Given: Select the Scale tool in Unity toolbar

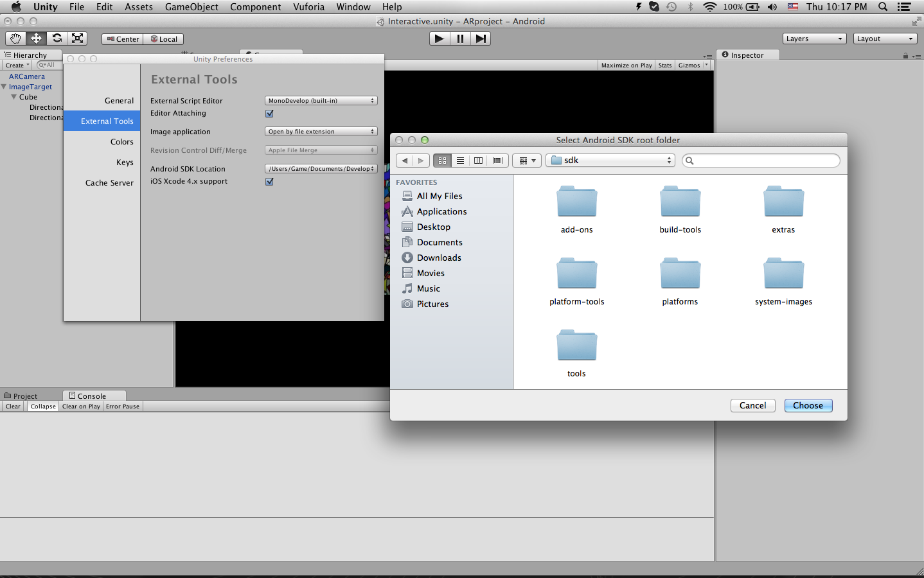Looking at the screenshot, I should (77, 39).
